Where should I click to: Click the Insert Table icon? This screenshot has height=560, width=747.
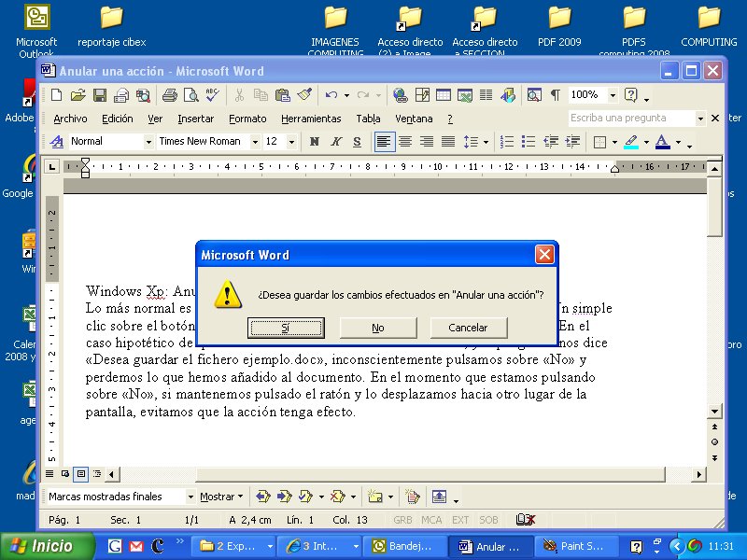[x=443, y=95]
